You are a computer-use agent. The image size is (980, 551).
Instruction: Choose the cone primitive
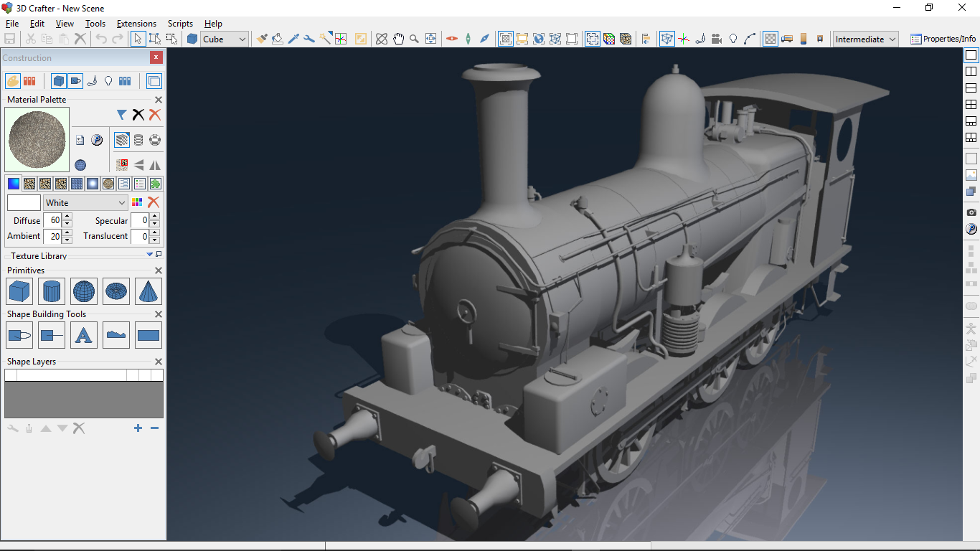point(149,292)
